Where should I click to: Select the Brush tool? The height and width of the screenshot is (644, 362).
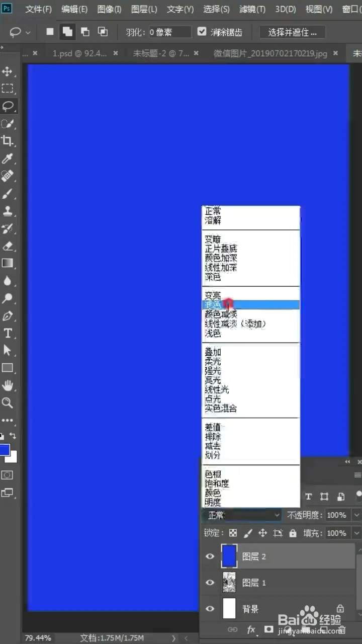(x=8, y=194)
